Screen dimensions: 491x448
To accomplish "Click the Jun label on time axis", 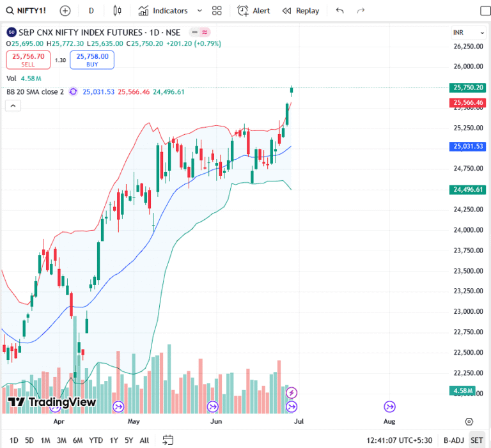I will [216, 421].
